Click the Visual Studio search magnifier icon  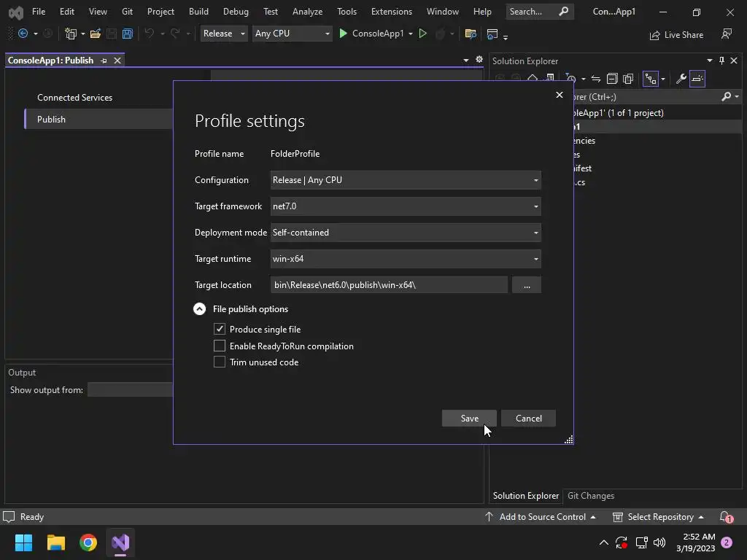tap(564, 12)
